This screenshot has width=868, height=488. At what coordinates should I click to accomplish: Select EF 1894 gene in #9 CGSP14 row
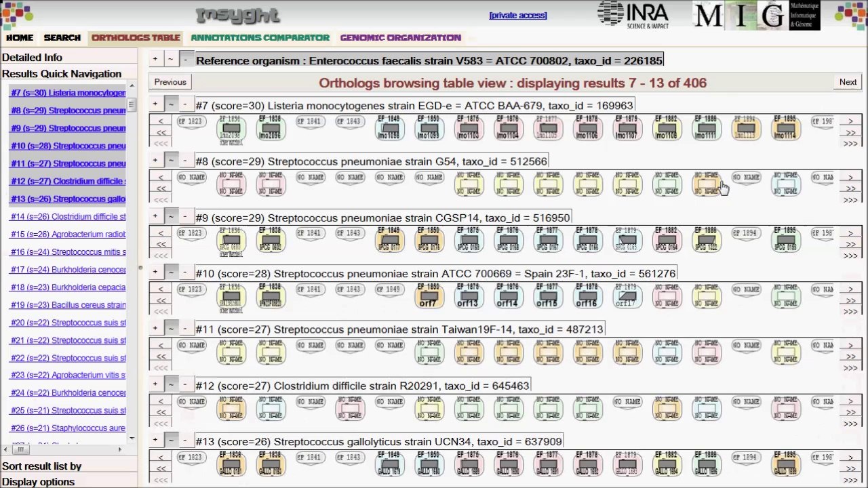pos(746,233)
